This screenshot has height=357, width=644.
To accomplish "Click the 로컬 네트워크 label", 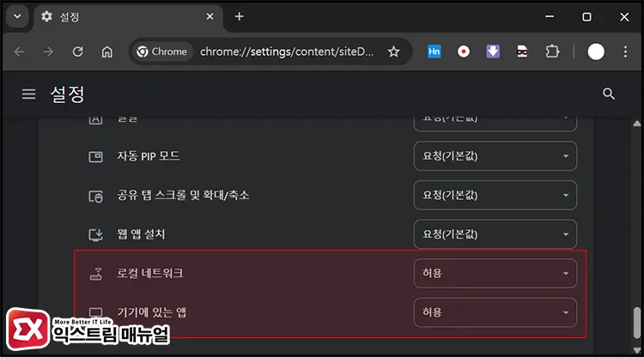I will (x=150, y=273).
